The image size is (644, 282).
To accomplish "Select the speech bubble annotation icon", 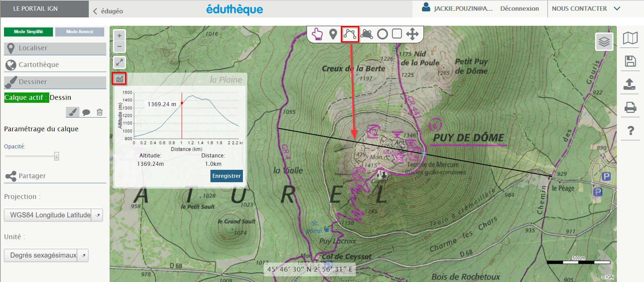I will coord(86,112).
